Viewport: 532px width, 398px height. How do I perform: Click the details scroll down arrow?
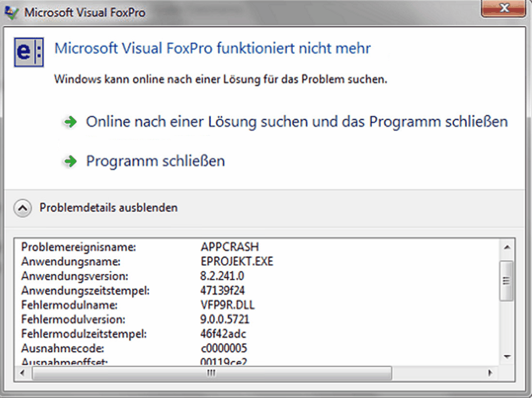[507, 357]
